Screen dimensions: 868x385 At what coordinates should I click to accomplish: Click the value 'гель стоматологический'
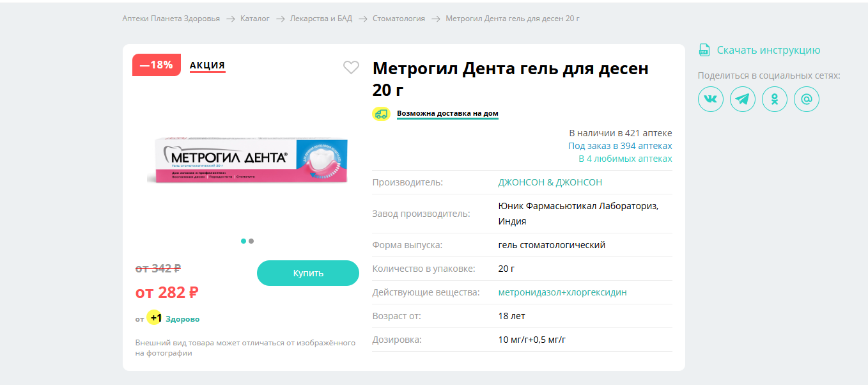[552, 245]
